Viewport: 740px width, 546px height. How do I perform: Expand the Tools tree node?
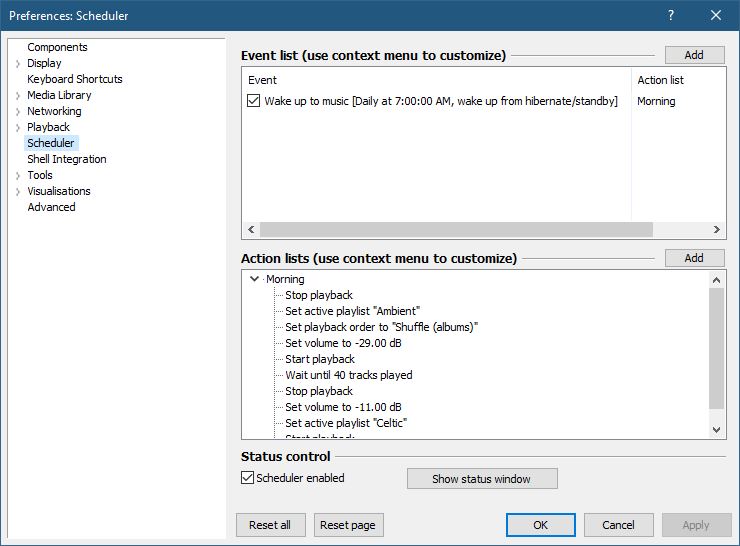tap(18, 176)
